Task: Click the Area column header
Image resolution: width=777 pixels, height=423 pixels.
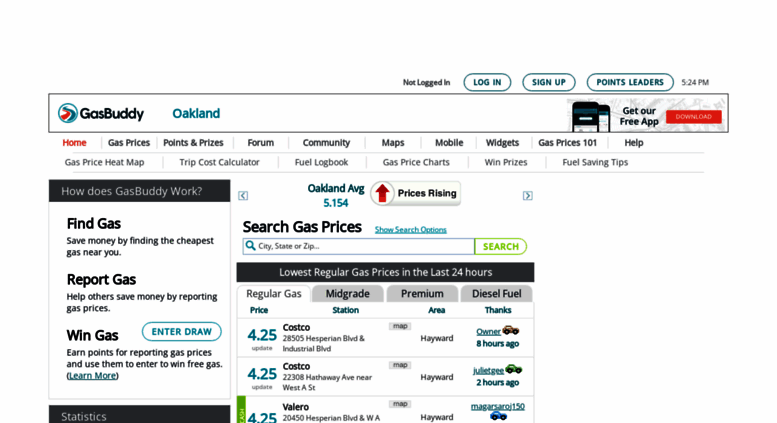Action: 437,310
